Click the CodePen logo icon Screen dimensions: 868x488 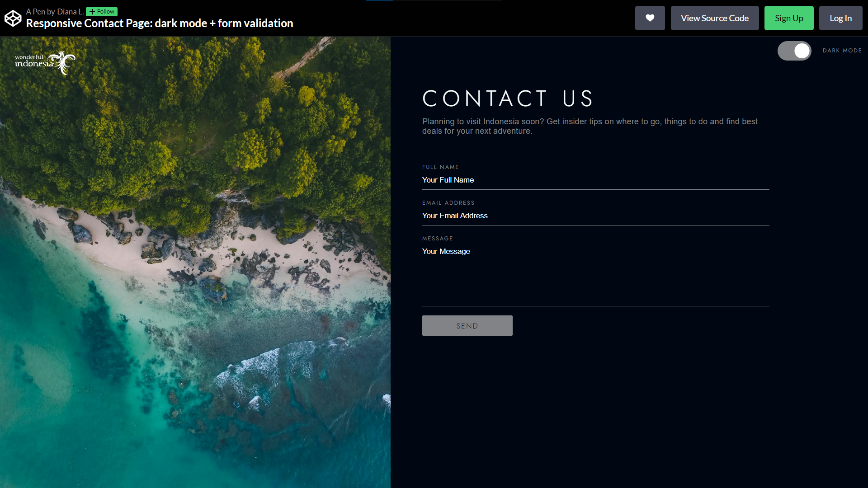tap(12, 18)
